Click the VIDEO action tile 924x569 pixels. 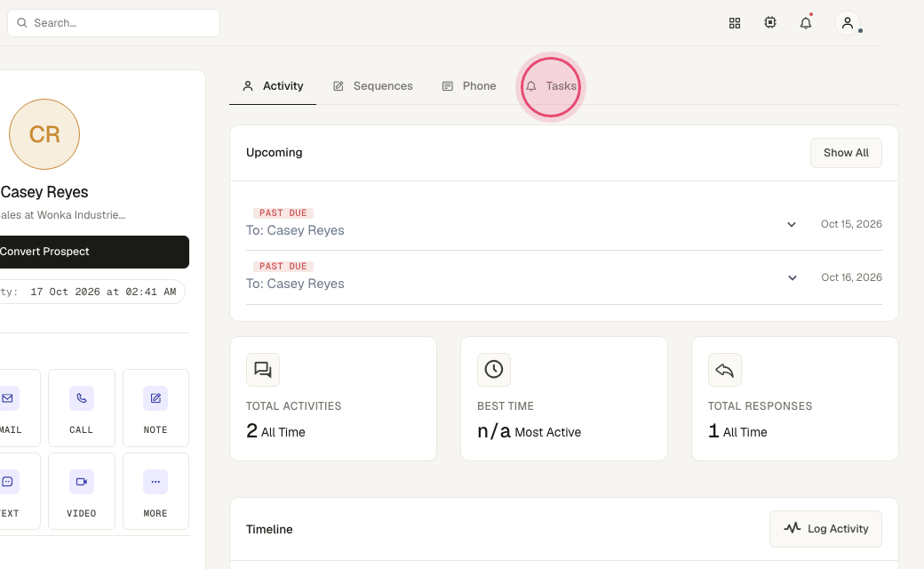tap(82, 491)
